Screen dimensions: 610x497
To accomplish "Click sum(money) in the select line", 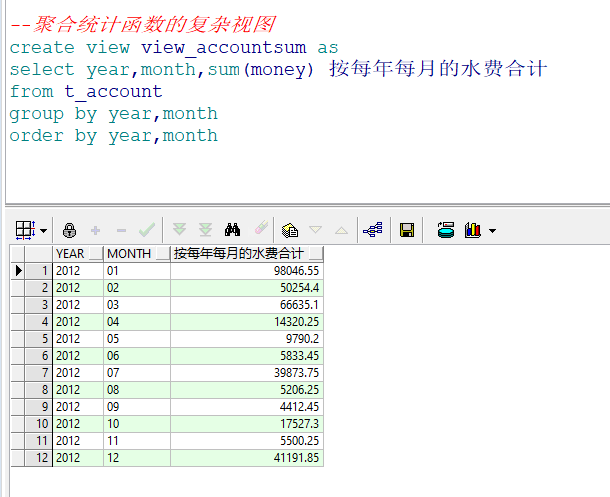I will pos(261,70).
